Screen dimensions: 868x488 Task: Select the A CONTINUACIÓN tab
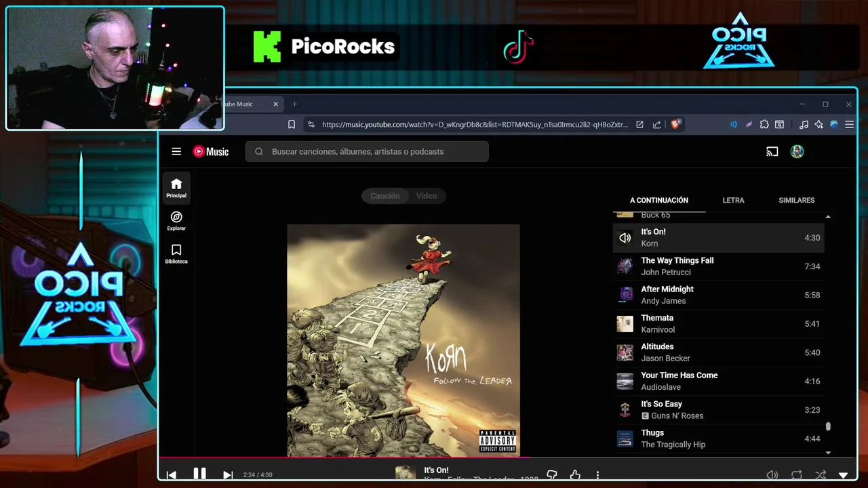point(659,201)
